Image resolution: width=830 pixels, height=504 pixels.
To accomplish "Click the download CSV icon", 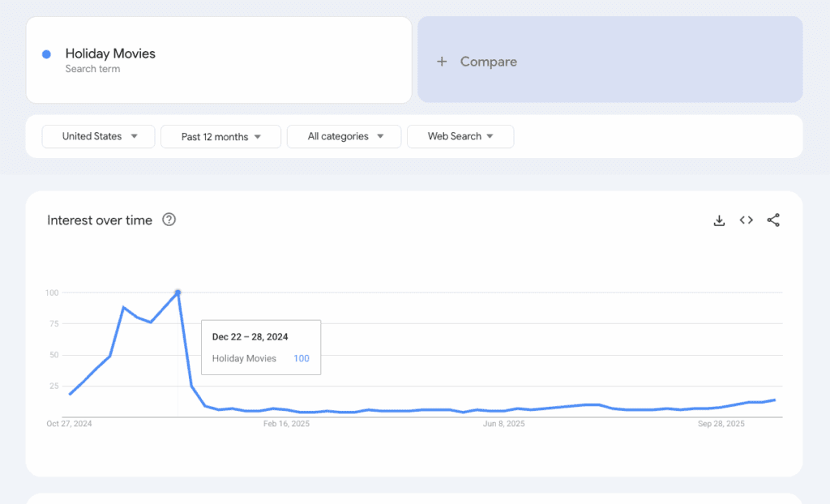I will (719, 220).
